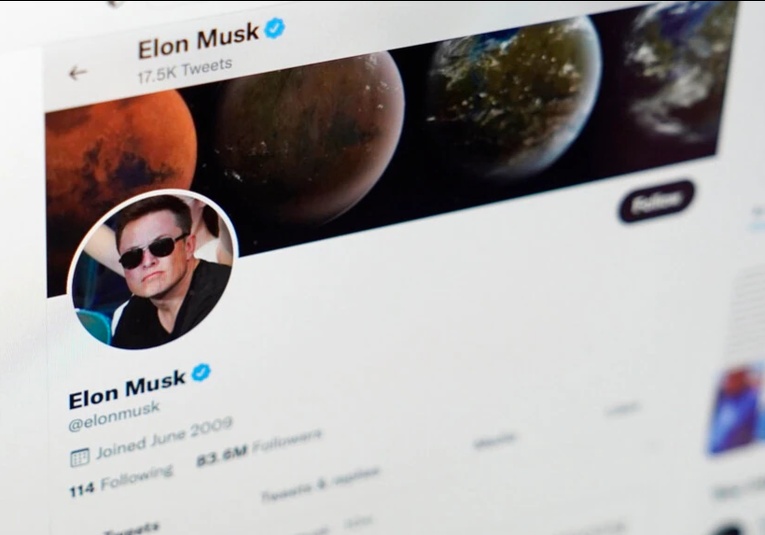Click the verified badge beside header name
This screenshot has height=535, width=765.
[274, 28]
